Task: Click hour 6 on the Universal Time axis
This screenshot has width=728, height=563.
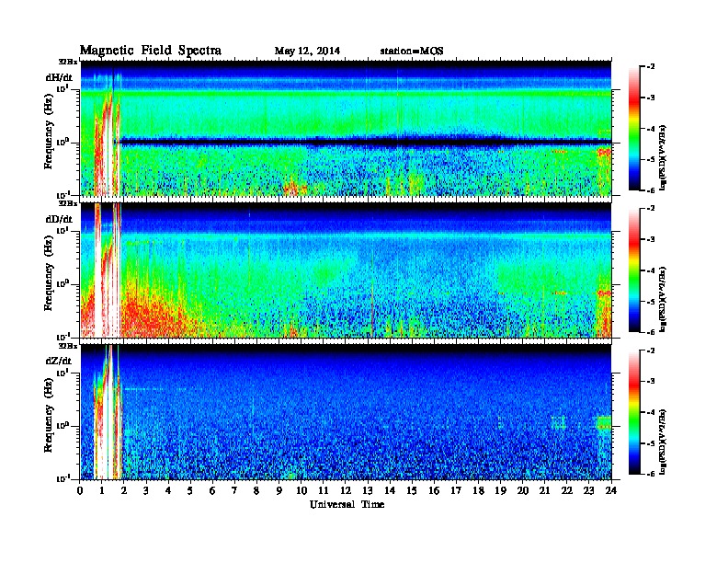Action: point(213,490)
